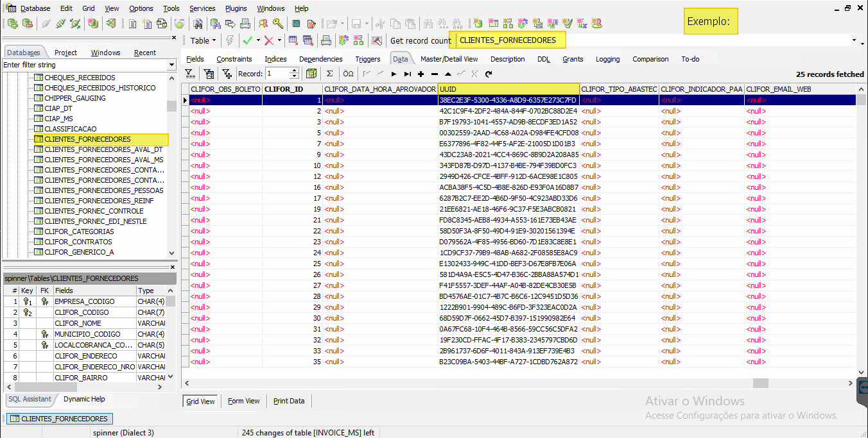Switch to the Fields tab
Image resolution: width=868 pixels, height=438 pixels.
click(x=195, y=59)
